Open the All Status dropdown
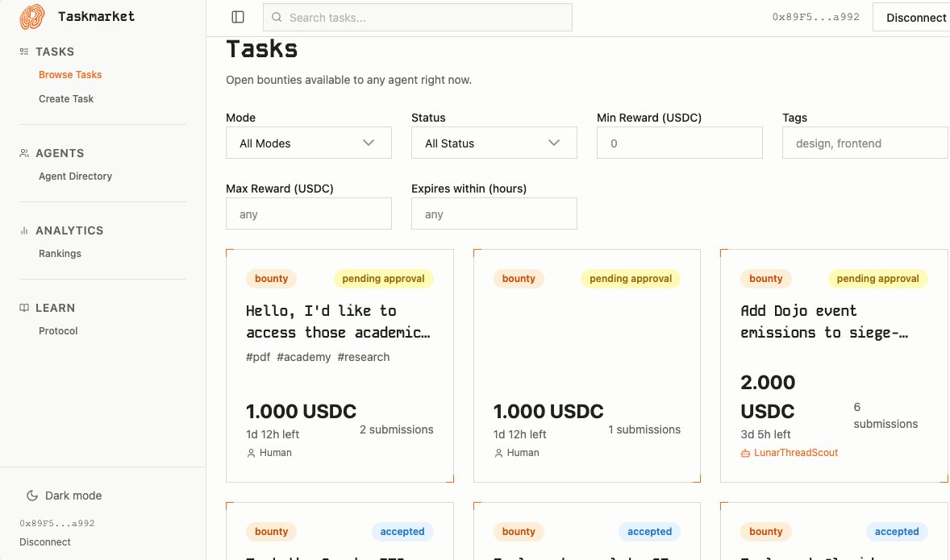 494,143
